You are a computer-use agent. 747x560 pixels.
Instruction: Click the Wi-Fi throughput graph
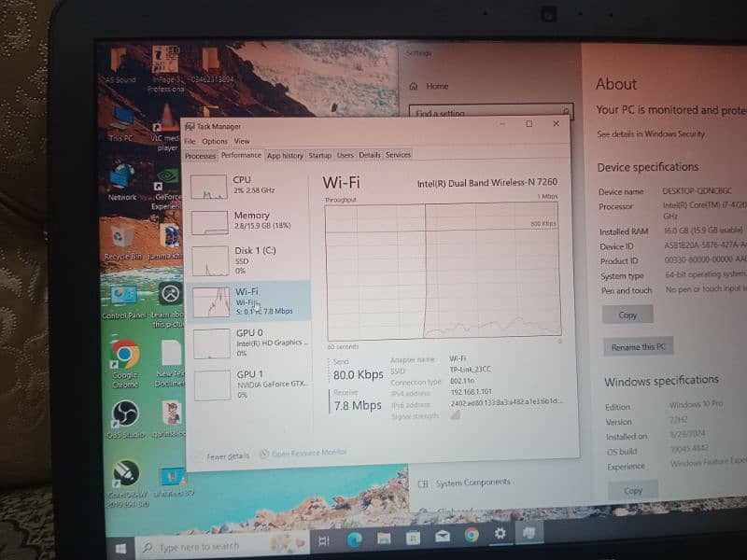[443, 270]
